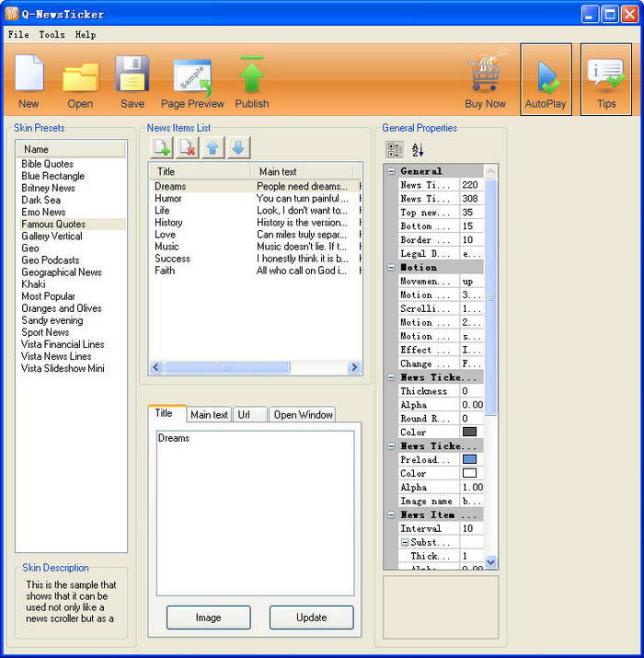Click the Update button
This screenshot has height=658, width=644.
tap(311, 618)
